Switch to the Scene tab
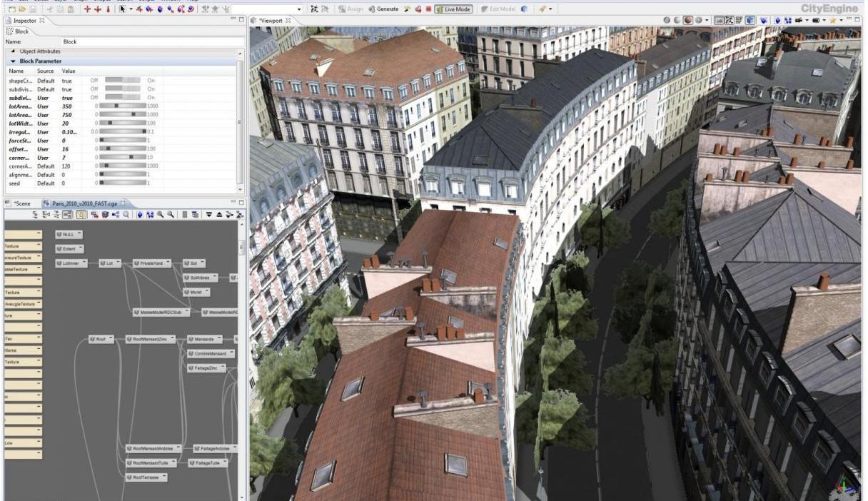 pyautogui.click(x=21, y=203)
